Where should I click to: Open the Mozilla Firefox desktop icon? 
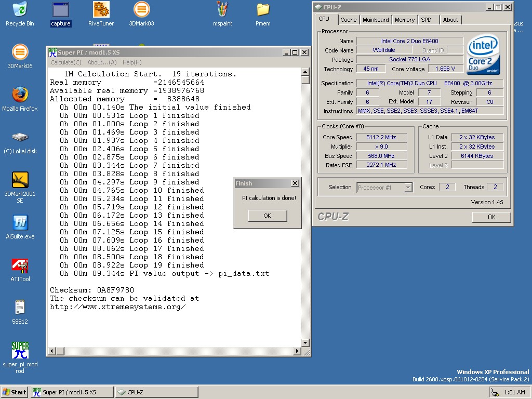click(20, 99)
